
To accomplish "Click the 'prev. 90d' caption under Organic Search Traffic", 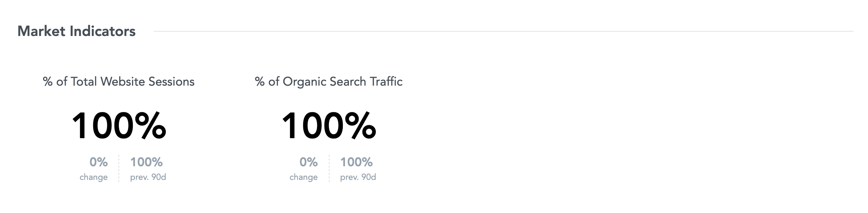I will pyautogui.click(x=358, y=177).
